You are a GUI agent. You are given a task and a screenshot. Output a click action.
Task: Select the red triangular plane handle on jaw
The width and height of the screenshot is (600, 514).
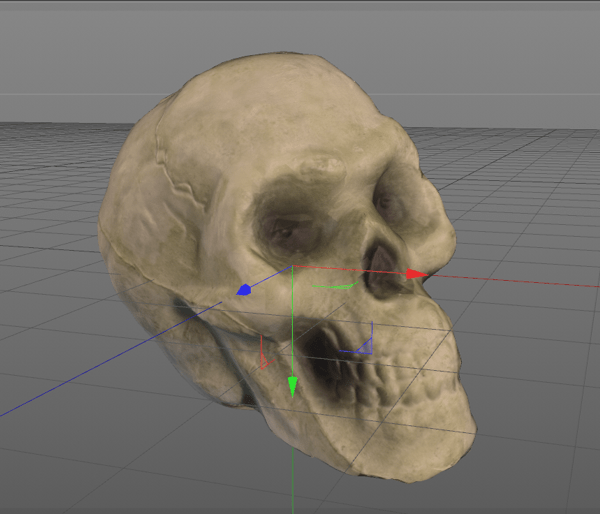pyautogui.click(x=264, y=358)
